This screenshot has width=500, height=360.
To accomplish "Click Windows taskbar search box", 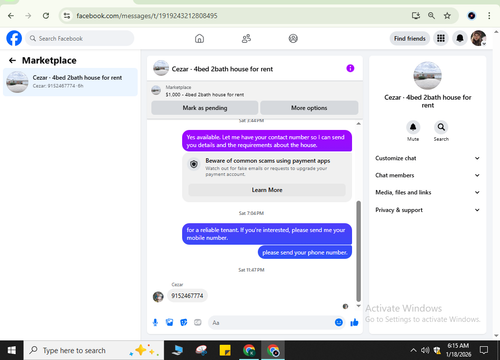I will [94, 350].
